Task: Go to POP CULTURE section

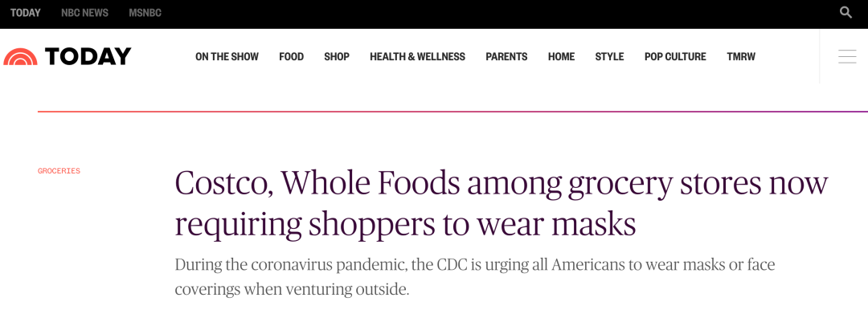Action: [x=675, y=56]
